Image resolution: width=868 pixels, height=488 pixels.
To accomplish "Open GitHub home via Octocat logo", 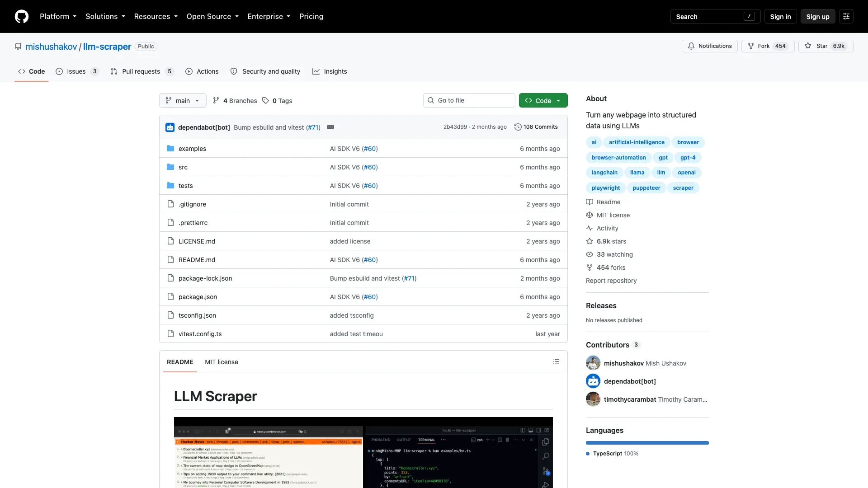I will click(x=22, y=16).
